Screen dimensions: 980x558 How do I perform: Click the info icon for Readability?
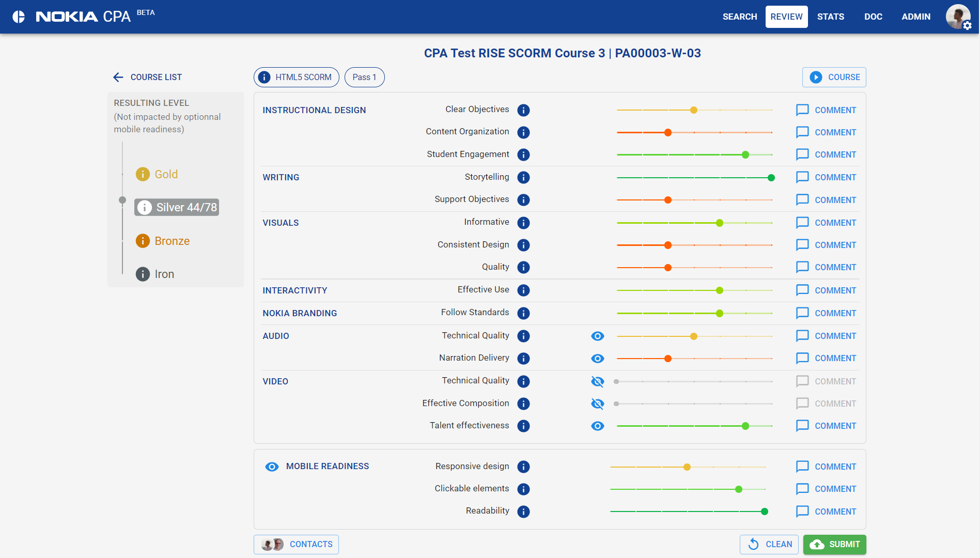[523, 512]
